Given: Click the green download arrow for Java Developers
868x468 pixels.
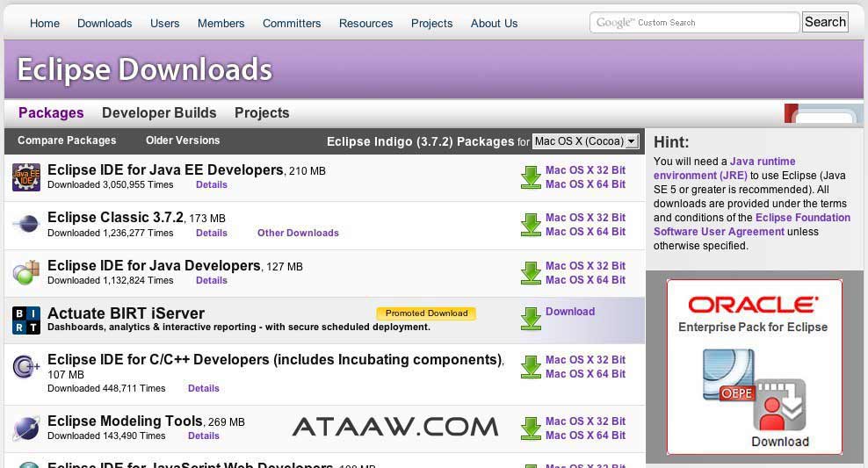Looking at the screenshot, I should click(x=531, y=273).
